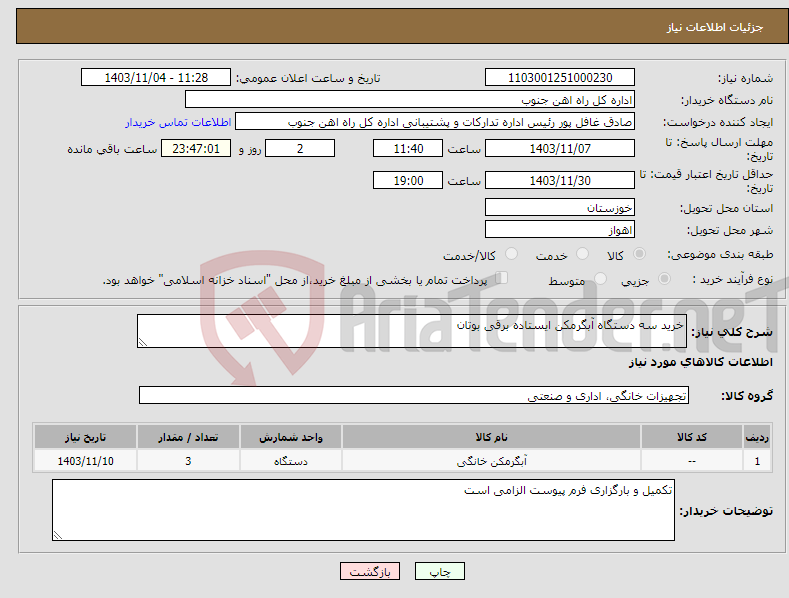Viewport: 789px width, 598px height.
Task: Click the resize handle of description textarea
Action: [143, 342]
